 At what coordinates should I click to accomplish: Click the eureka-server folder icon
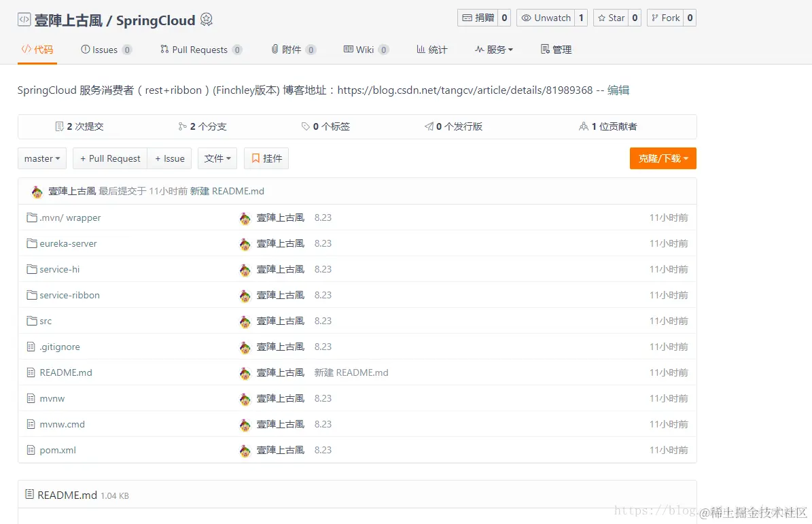click(x=32, y=243)
